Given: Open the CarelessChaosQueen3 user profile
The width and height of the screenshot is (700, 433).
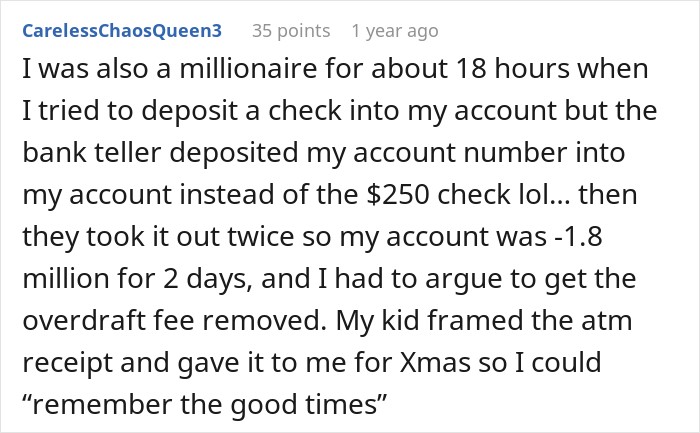Looking at the screenshot, I should point(122,31).
